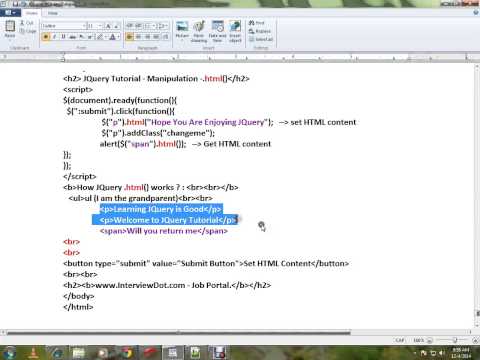Click Replace in the Editing group
Screen dimensions: 480x360
click(x=260, y=31)
